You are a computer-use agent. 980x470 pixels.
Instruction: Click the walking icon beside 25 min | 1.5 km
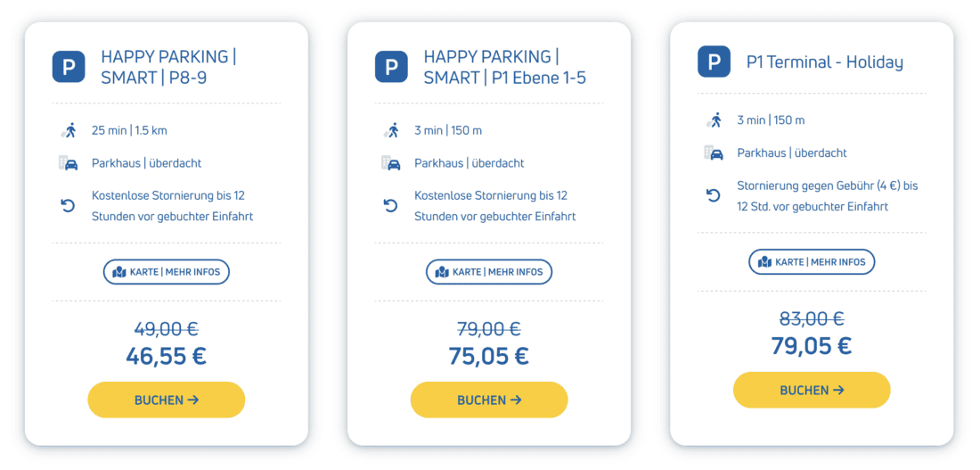pyautogui.click(x=68, y=130)
